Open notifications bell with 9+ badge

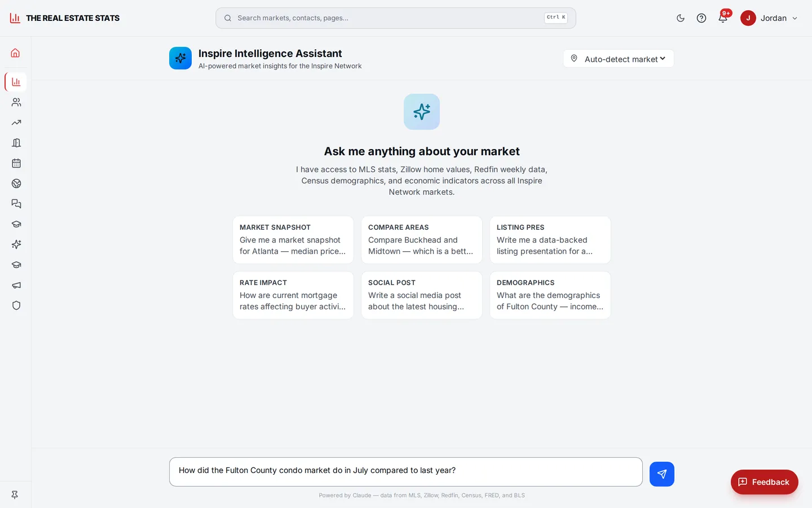[723, 18]
